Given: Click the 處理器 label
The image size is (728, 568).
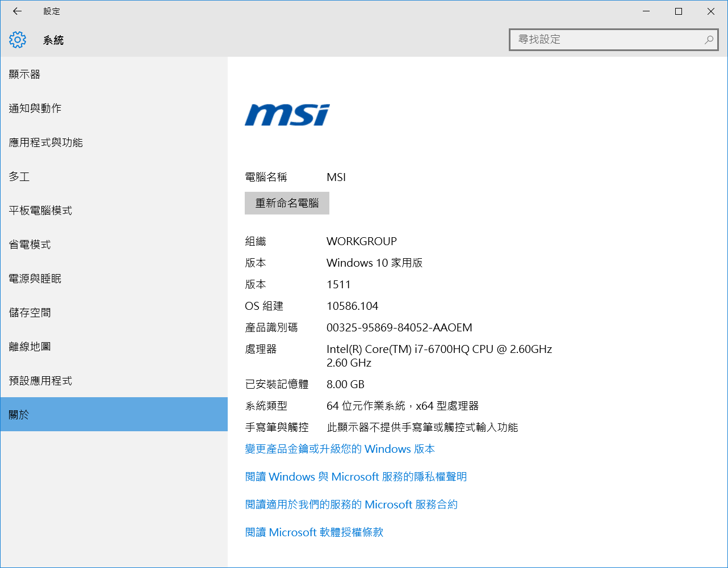Looking at the screenshot, I should tap(261, 349).
